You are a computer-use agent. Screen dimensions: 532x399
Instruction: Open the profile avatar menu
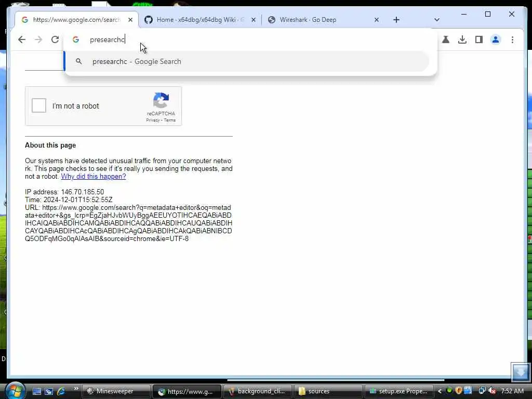click(495, 39)
